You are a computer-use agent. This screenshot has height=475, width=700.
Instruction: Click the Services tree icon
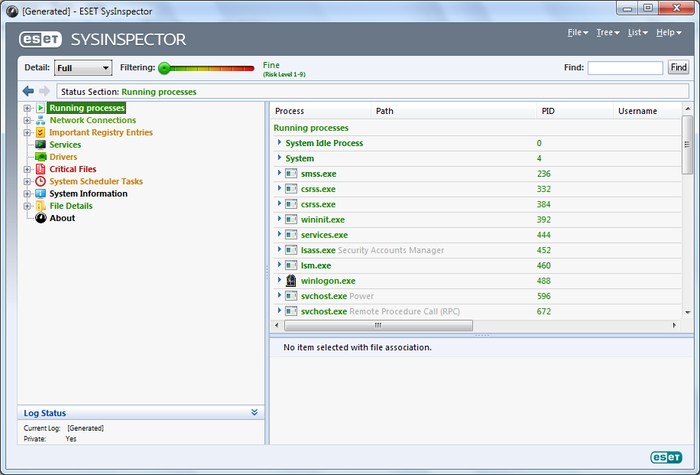pos(41,145)
